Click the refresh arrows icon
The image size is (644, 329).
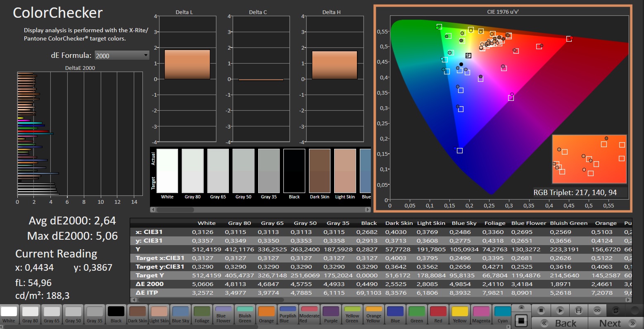pyautogui.click(x=616, y=310)
